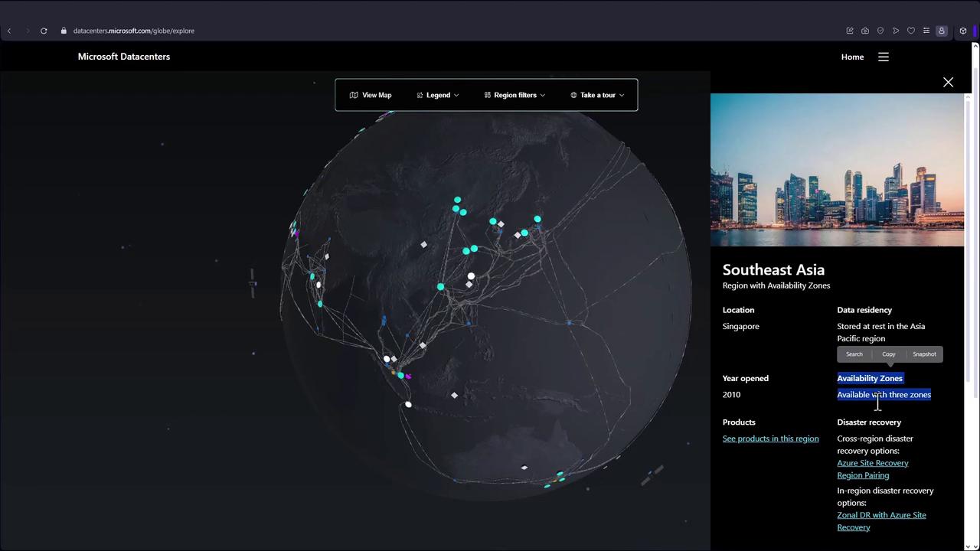980x551 pixels.
Task: Click the 2010 year value
Action: [731, 395]
